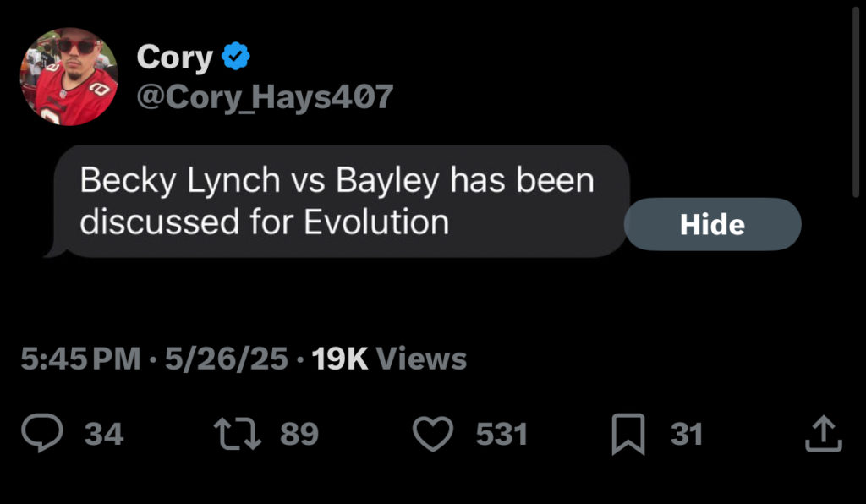The width and height of the screenshot is (866, 504).
Task: Click the blue verified badge beside Cory
Action: (235, 58)
